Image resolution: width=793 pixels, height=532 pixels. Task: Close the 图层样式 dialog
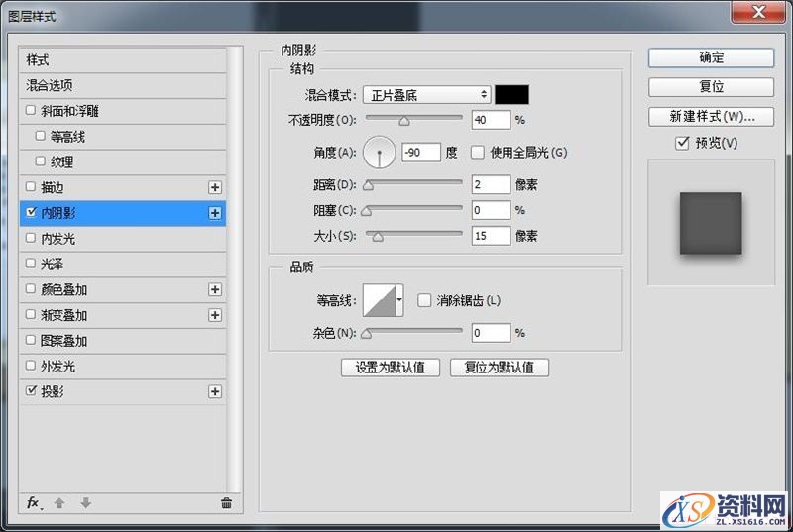[x=758, y=12]
